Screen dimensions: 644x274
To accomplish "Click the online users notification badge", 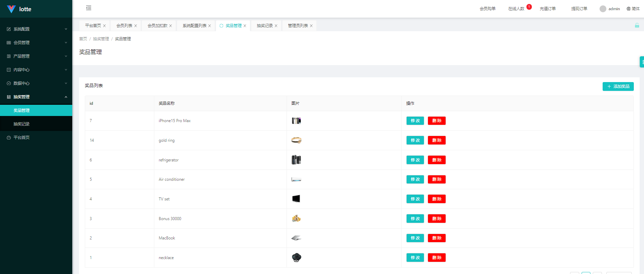I will point(529,7).
